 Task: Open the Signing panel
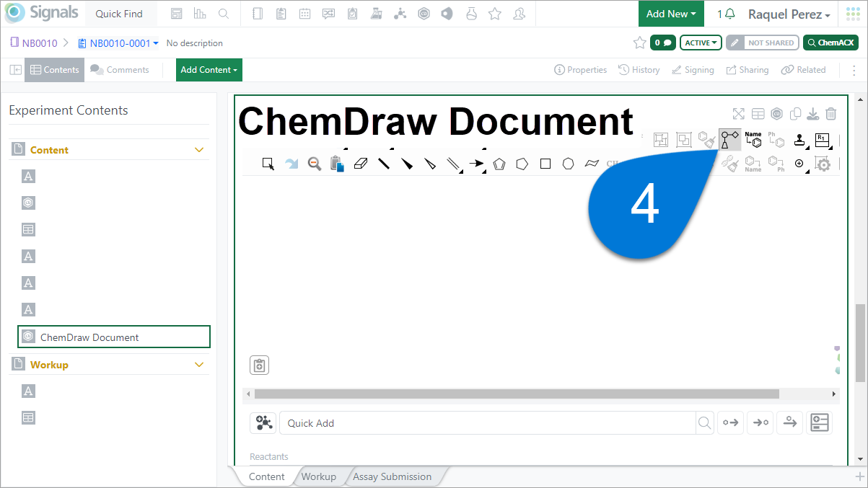point(693,70)
